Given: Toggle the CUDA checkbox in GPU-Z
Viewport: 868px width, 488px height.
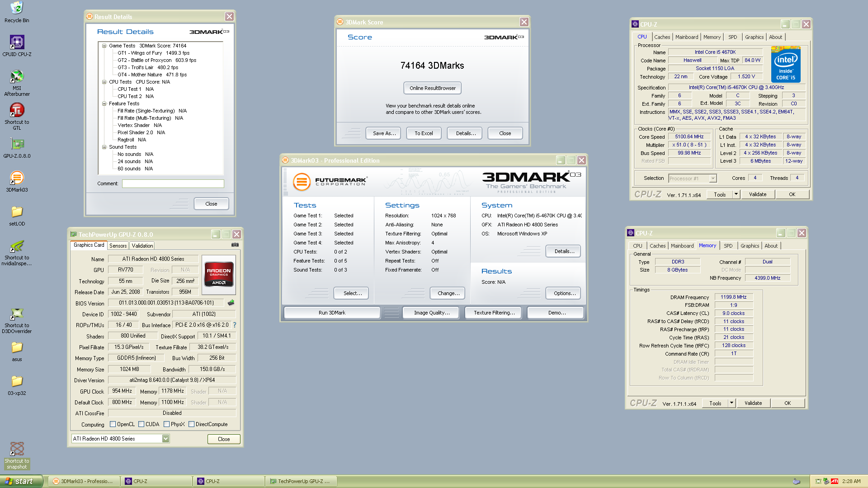Looking at the screenshot, I should click(142, 424).
